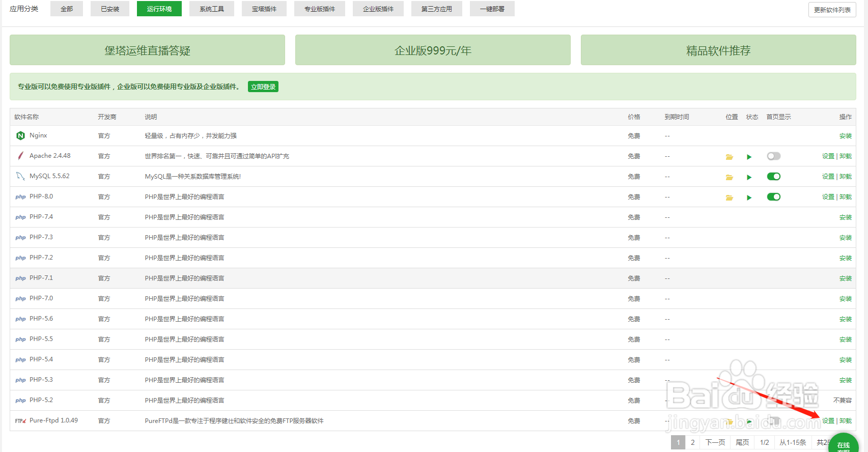Go to page 2 of software list
This screenshot has height=452, width=868.
point(692,442)
